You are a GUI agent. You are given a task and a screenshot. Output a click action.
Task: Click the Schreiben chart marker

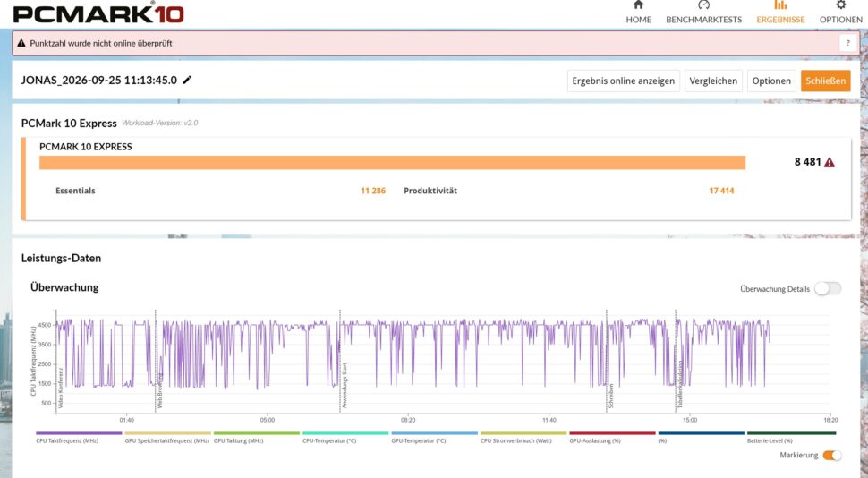click(611, 397)
